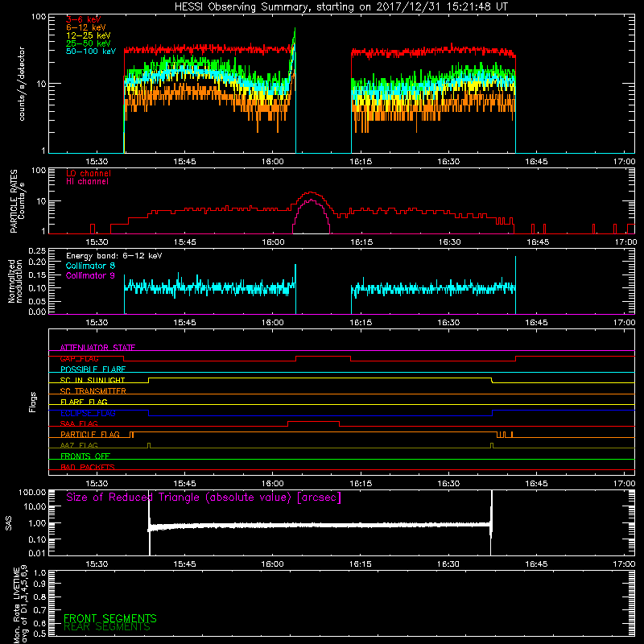Click the ATTENUATOR_STATE flag label
This screenshot has width=644, height=644.
click(x=97, y=348)
